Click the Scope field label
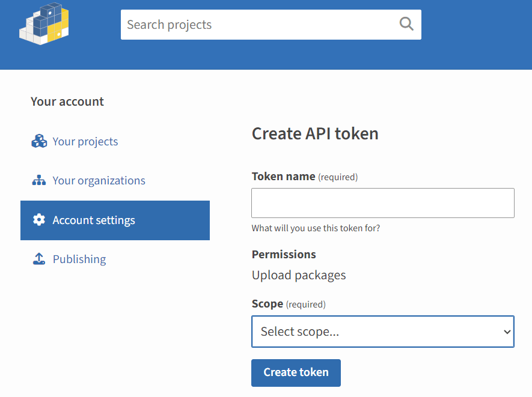The height and width of the screenshot is (397, 532). 268,304
